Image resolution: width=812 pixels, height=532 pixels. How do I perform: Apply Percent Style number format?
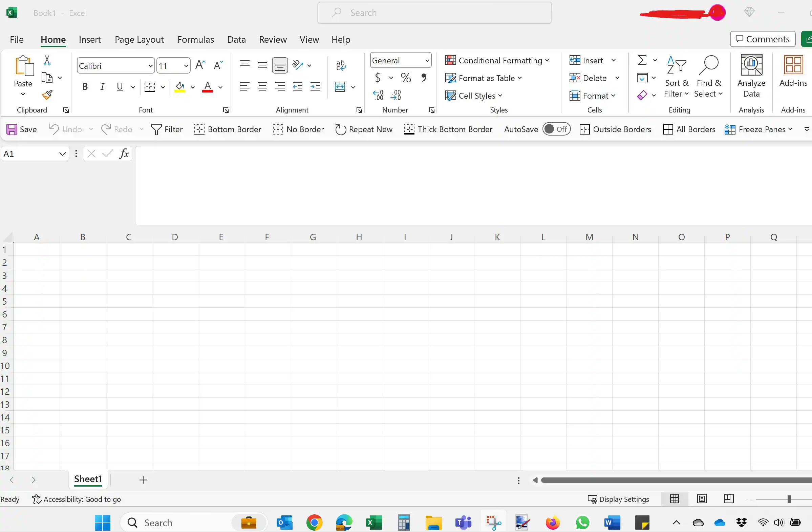(406, 78)
